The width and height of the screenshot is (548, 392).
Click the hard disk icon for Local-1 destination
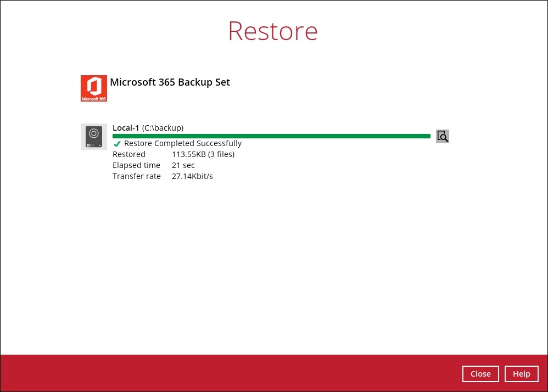click(x=94, y=137)
